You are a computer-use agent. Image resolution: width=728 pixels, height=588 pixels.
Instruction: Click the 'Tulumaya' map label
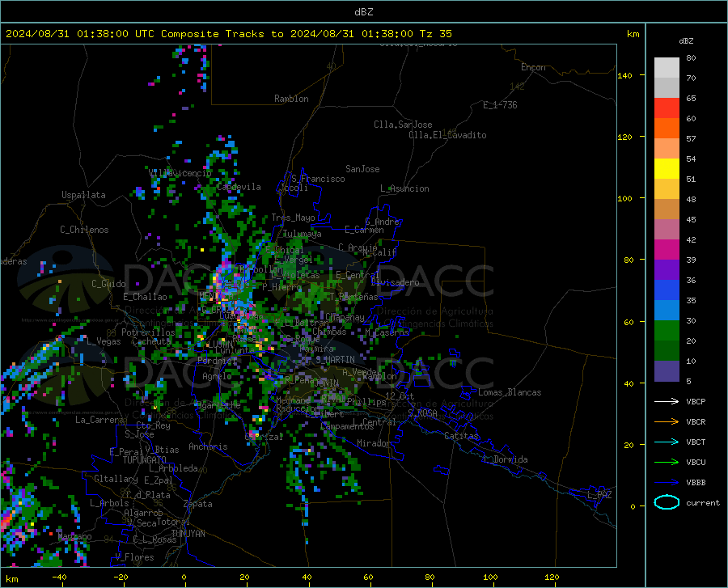tap(302, 234)
